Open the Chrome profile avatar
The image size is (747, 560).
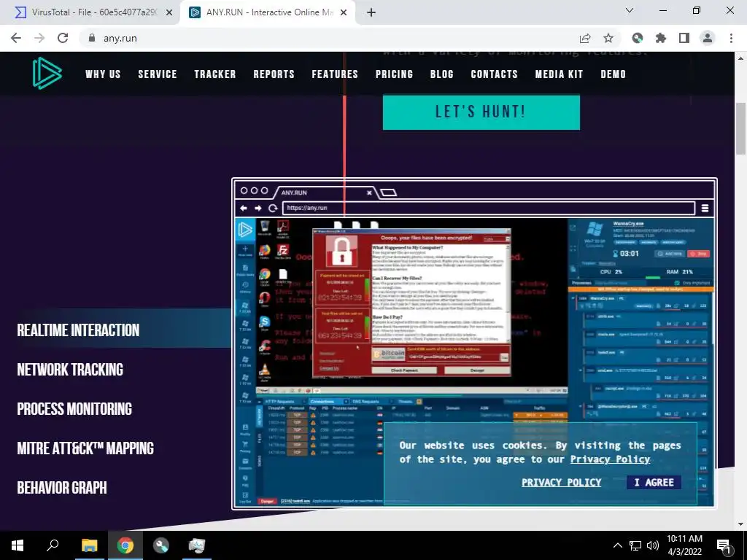point(708,38)
